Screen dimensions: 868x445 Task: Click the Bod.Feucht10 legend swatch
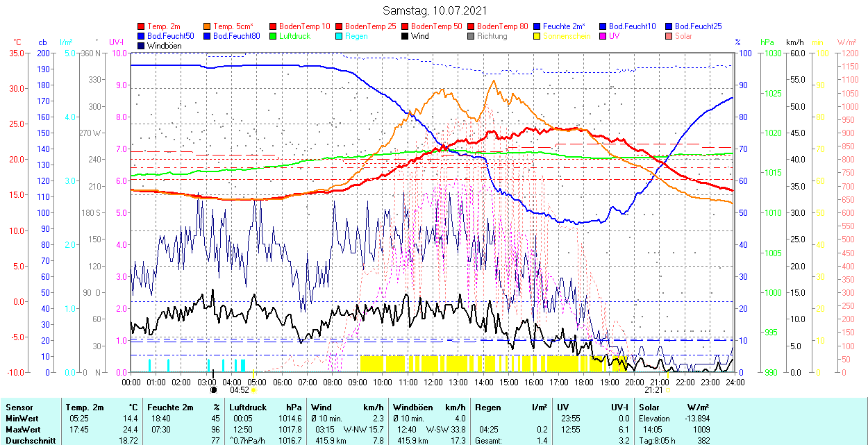(603, 26)
